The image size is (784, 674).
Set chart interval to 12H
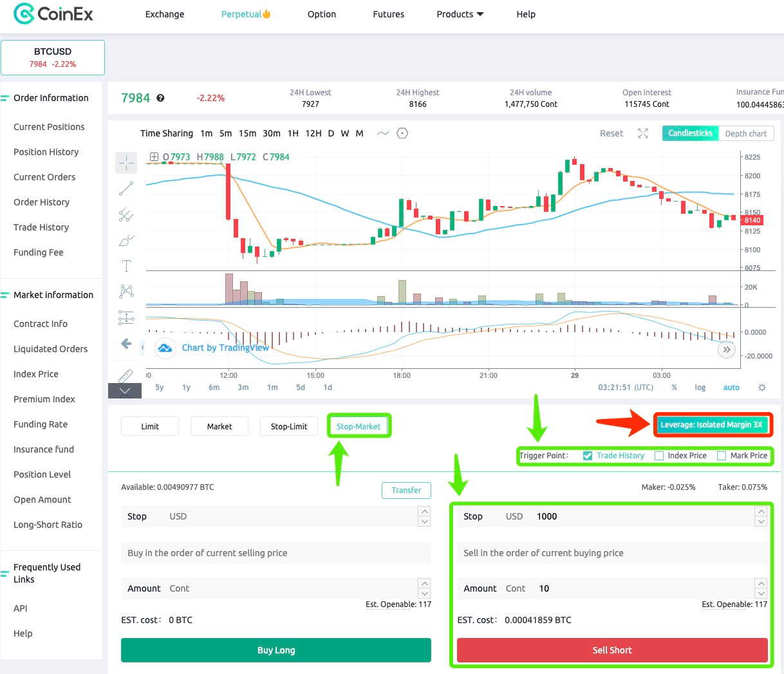click(313, 133)
